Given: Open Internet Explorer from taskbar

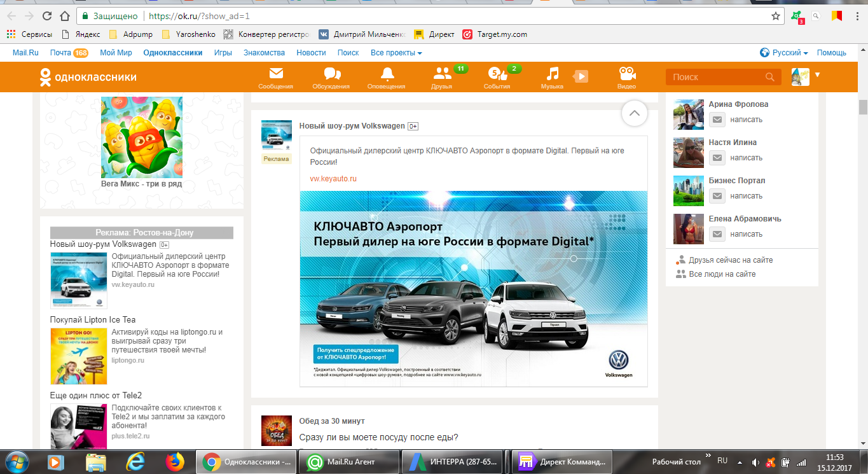Looking at the screenshot, I should click(135, 461).
